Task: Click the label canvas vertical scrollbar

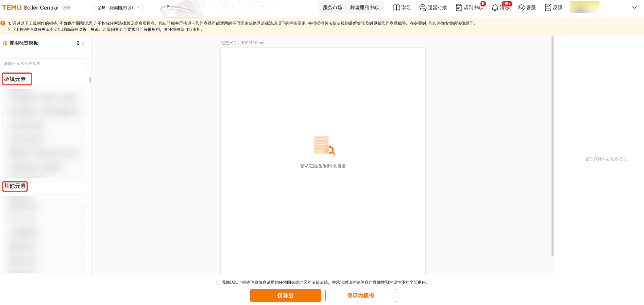Action: [x=552, y=146]
